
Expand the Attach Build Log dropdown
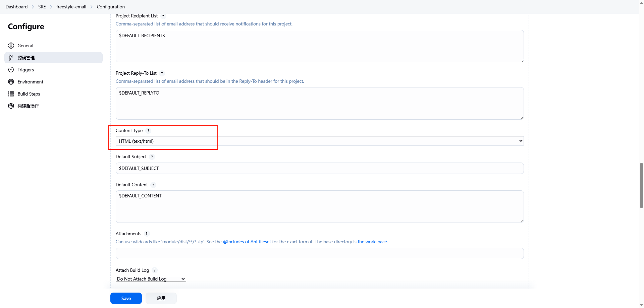[151, 279]
